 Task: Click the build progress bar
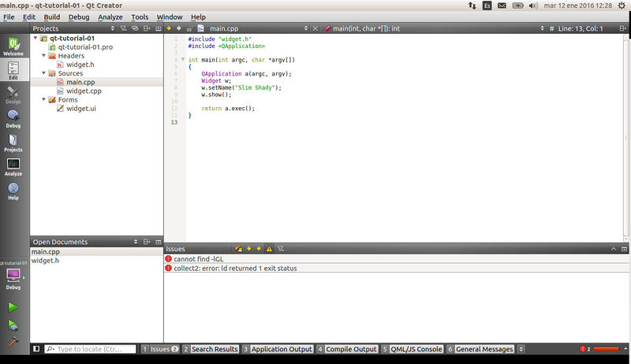(x=606, y=349)
